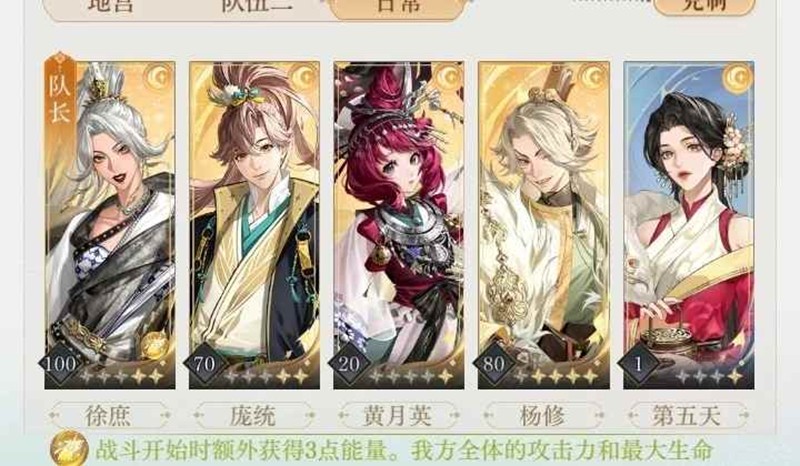The image size is (800, 466).
Task: Tap the gold medal on 徐庶's card
Action: point(153,345)
